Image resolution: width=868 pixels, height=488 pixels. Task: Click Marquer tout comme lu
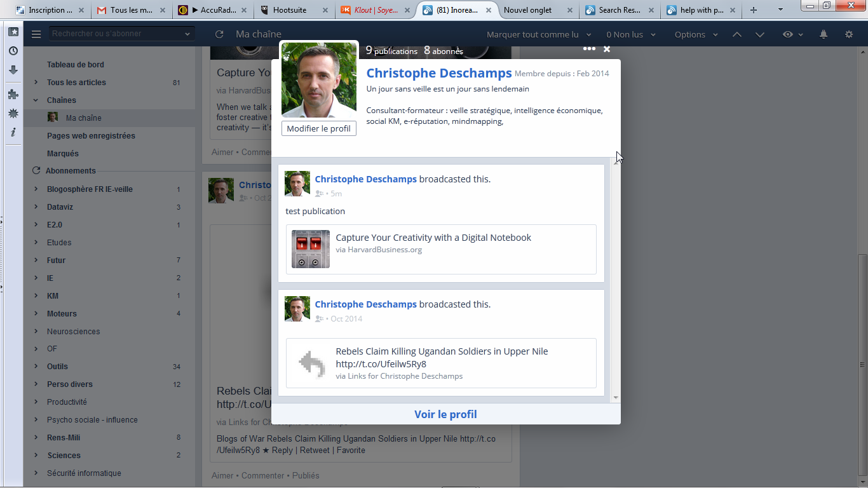(x=532, y=34)
